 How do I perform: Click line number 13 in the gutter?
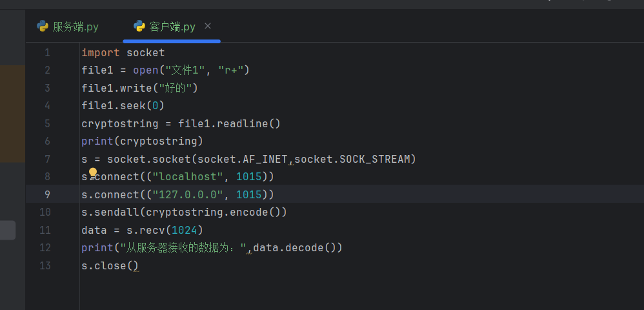[45, 265]
